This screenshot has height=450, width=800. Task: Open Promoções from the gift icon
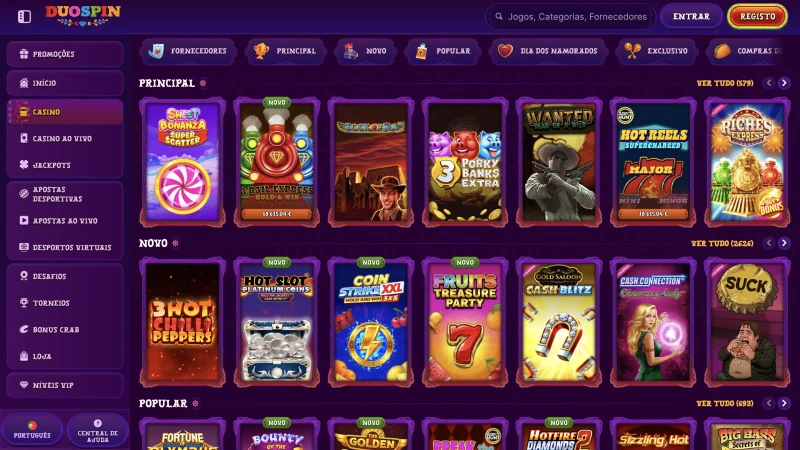(65, 54)
